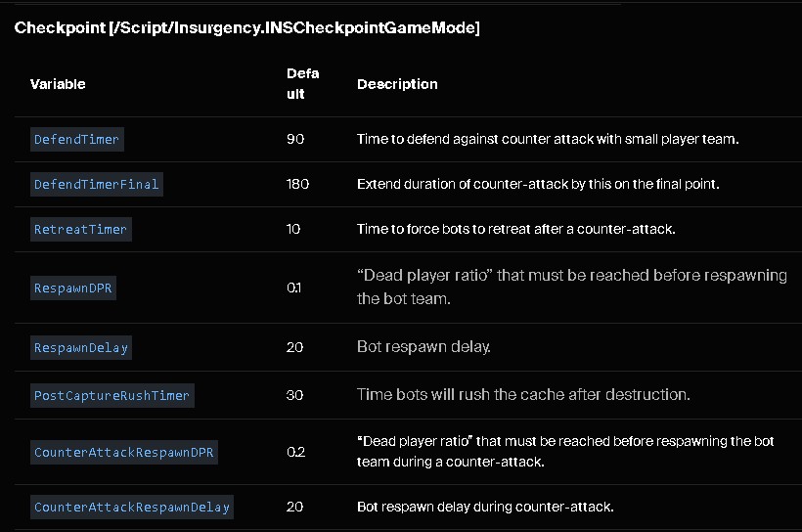Image resolution: width=802 pixels, height=532 pixels.
Task: Select the PostCaptureRushTimer variable tag
Action: (112, 395)
